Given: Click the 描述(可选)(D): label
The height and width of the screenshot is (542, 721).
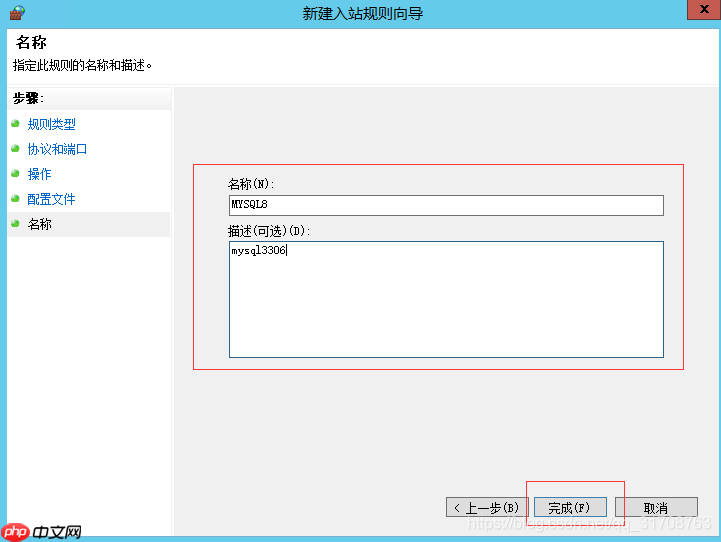Looking at the screenshot, I should pyautogui.click(x=269, y=231).
